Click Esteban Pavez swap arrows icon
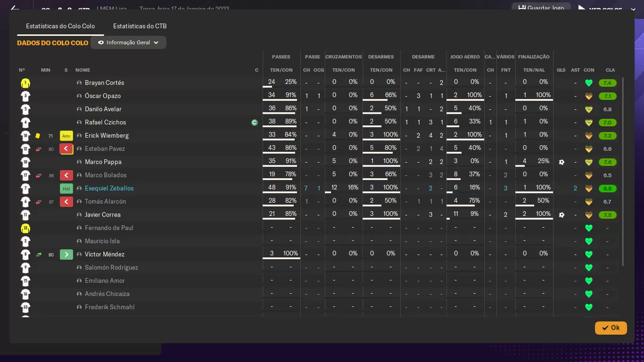Screen dimensions: 644x362 pos(39,149)
